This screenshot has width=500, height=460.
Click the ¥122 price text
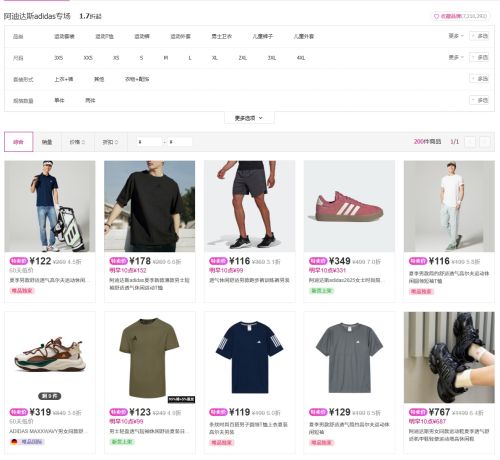coord(40,261)
